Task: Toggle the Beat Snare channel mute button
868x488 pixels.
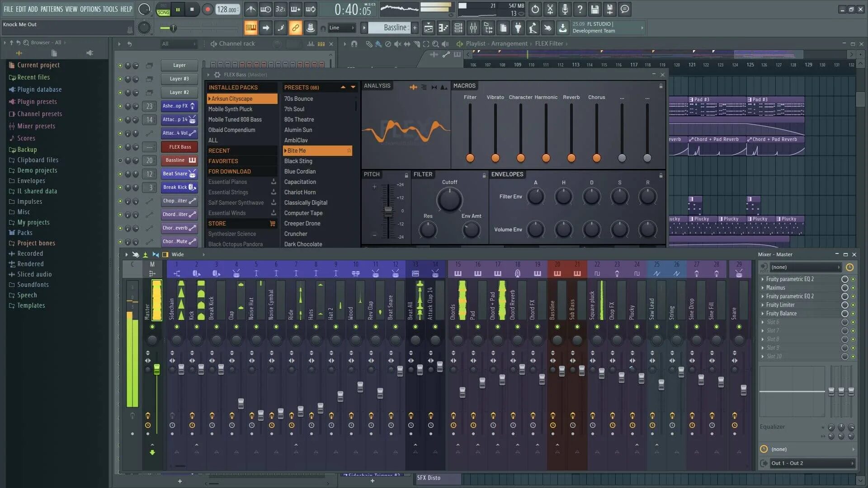Action: pos(120,174)
